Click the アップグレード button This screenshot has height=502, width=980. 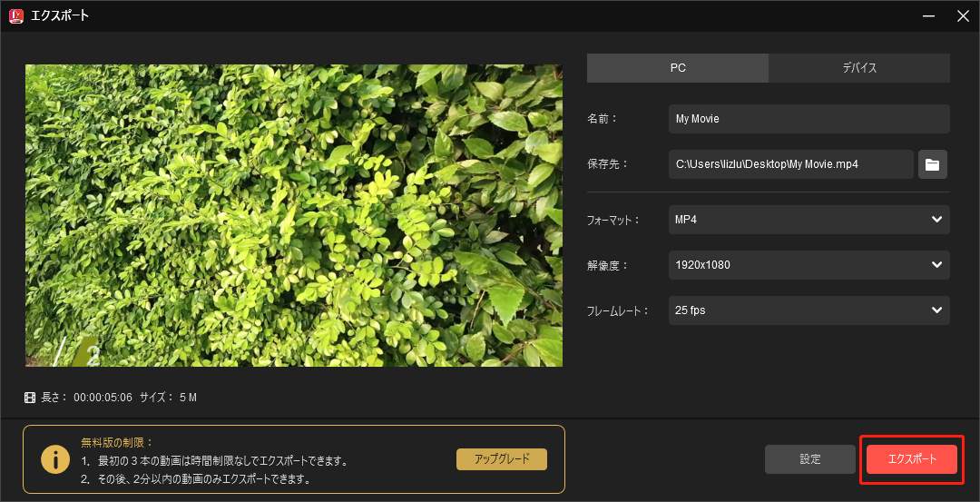pyautogui.click(x=502, y=458)
